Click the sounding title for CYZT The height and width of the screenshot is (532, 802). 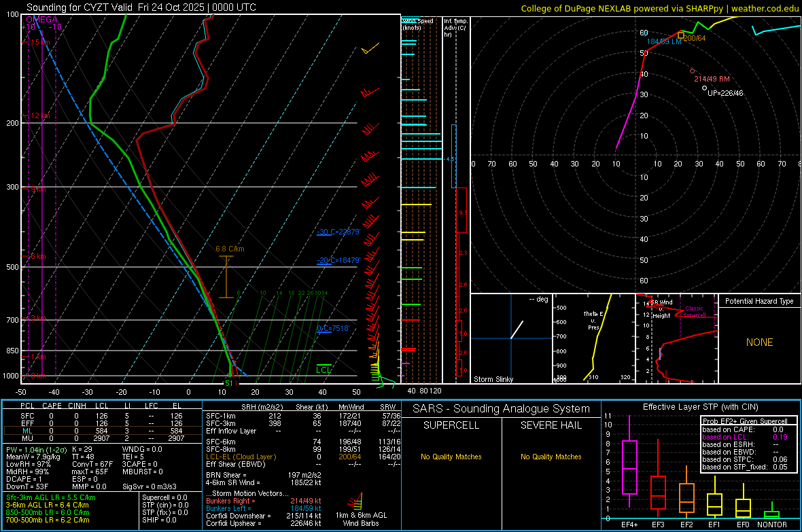[x=141, y=7]
